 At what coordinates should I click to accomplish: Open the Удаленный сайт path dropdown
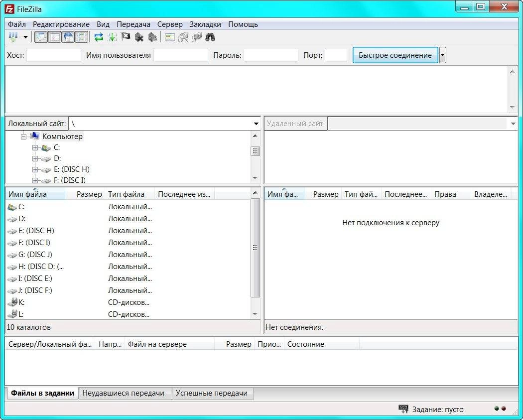pyautogui.click(x=513, y=124)
